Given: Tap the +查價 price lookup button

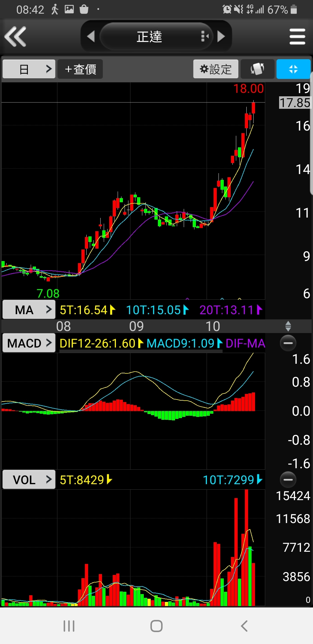Looking at the screenshot, I should pos(80,69).
